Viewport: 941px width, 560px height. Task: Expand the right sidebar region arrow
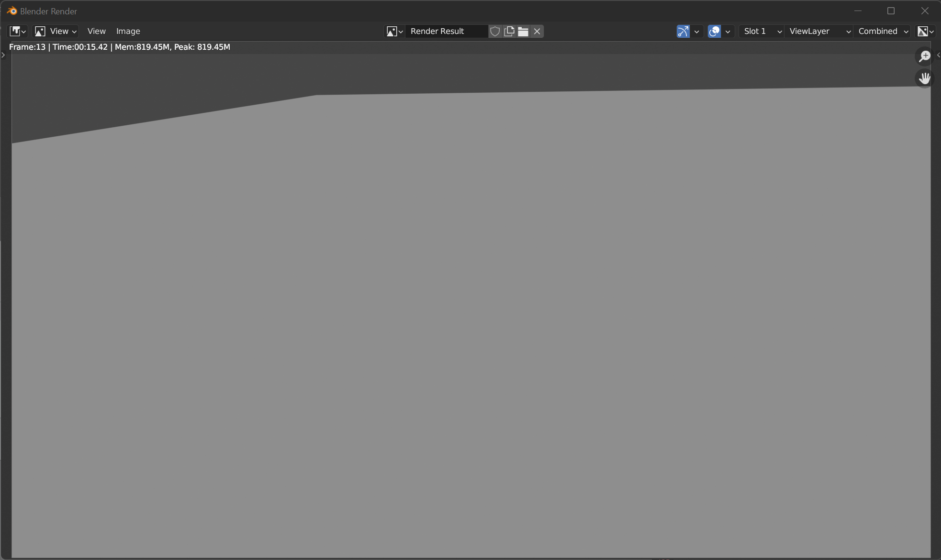(938, 55)
